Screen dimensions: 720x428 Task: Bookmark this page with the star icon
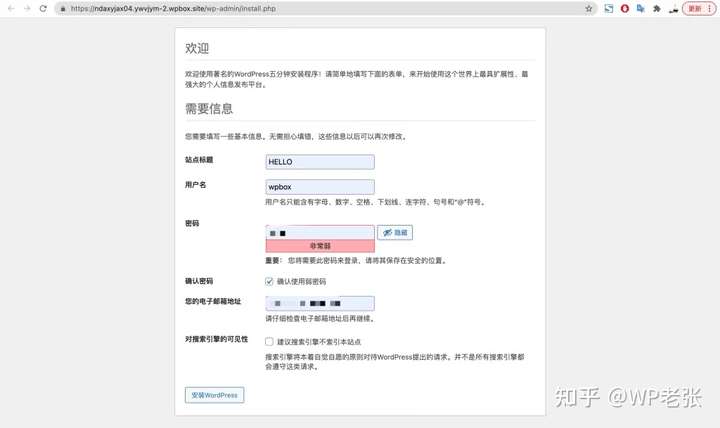[589, 8]
